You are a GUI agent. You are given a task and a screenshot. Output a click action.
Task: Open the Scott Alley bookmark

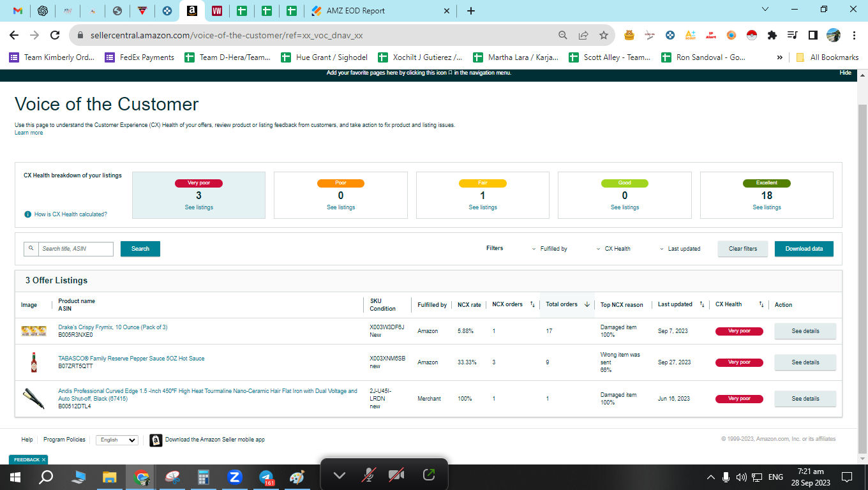tap(610, 57)
